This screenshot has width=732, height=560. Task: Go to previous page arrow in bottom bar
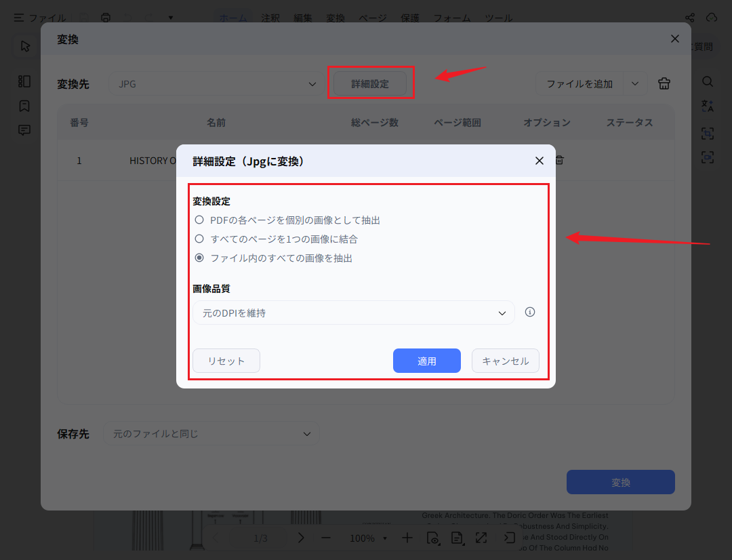[x=216, y=538]
